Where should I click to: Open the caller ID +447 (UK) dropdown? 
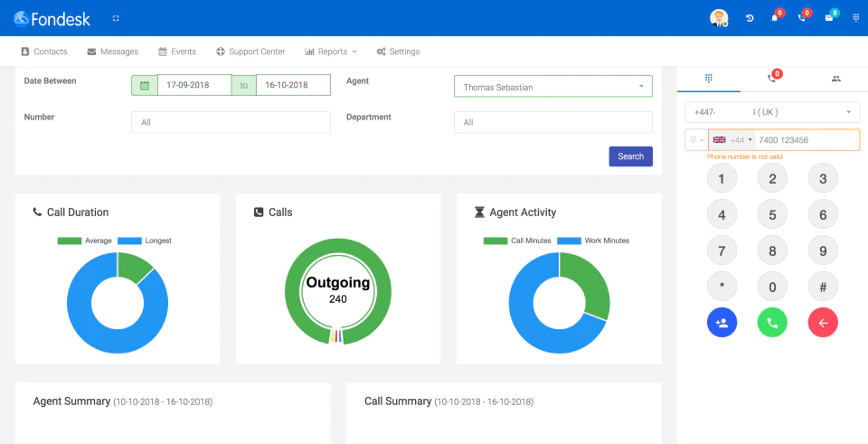(772, 112)
